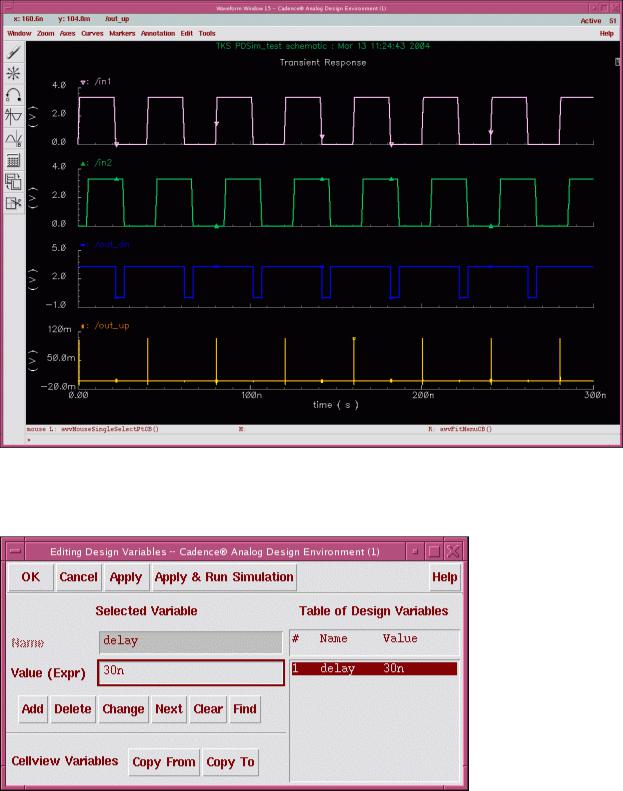This screenshot has height=791, width=623.
Task: Click the Next button
Action: tap(169, 709)
